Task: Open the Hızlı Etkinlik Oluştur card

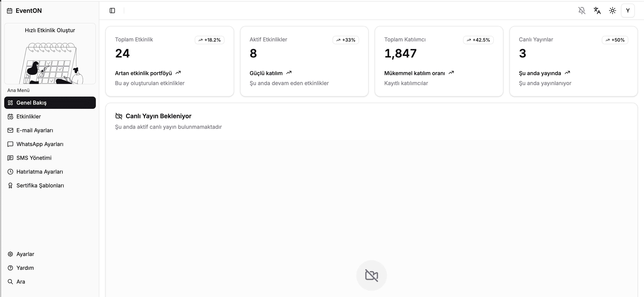Action: pos(50,54)
